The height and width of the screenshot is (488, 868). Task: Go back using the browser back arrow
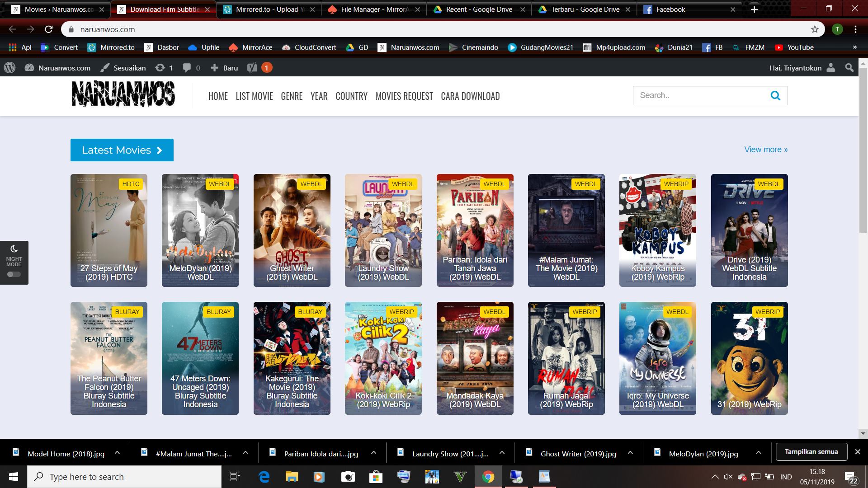click(x=12, y=29)
